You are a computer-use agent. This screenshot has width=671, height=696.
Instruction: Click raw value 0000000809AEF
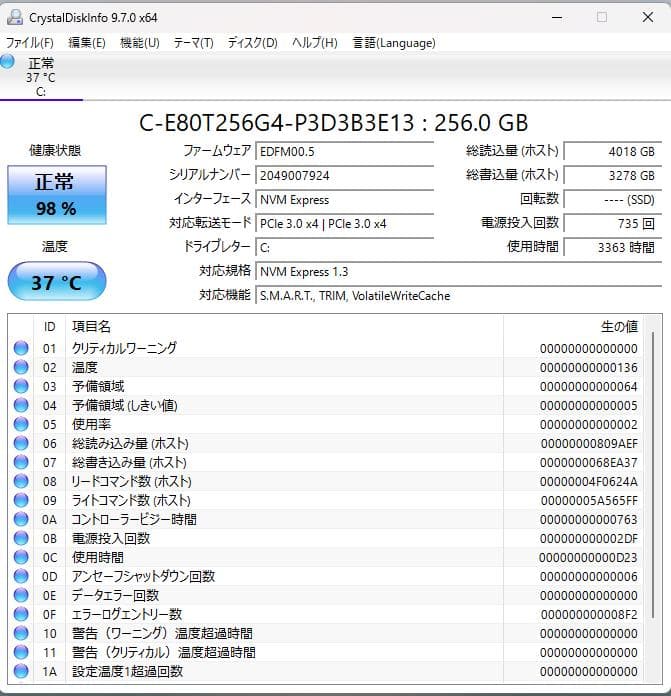coord(589,443)
